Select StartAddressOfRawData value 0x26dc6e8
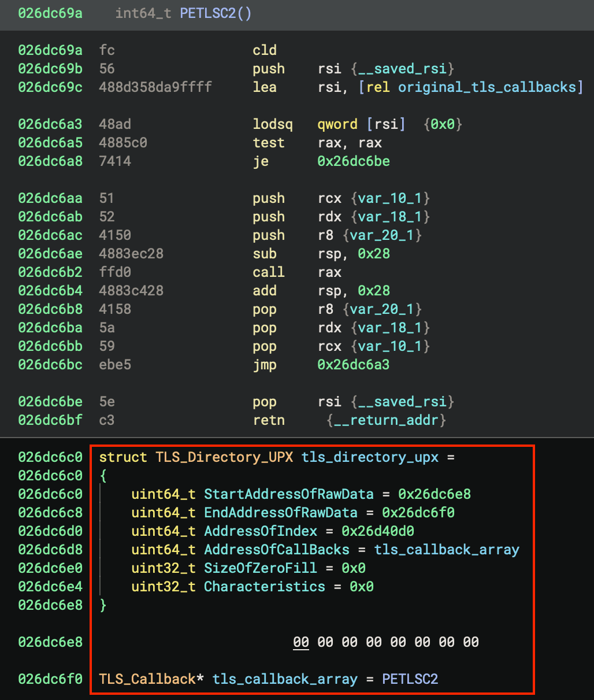This screenshot has height=700, width=594. (x=434, y=494)
